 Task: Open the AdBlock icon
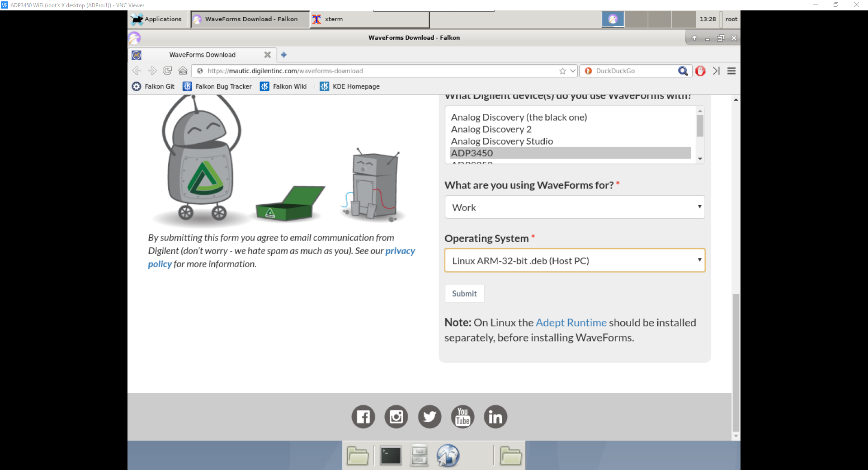coord(700,71)
